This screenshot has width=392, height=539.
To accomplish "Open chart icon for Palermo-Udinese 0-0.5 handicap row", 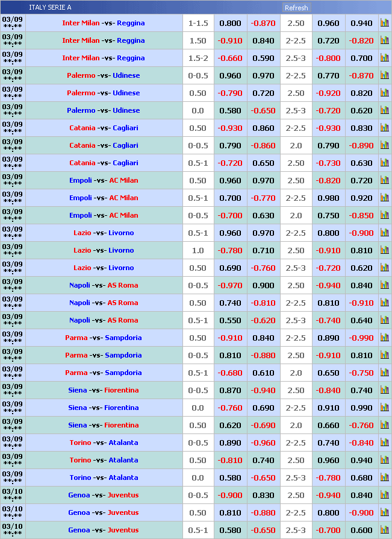I will pos(384,75).
